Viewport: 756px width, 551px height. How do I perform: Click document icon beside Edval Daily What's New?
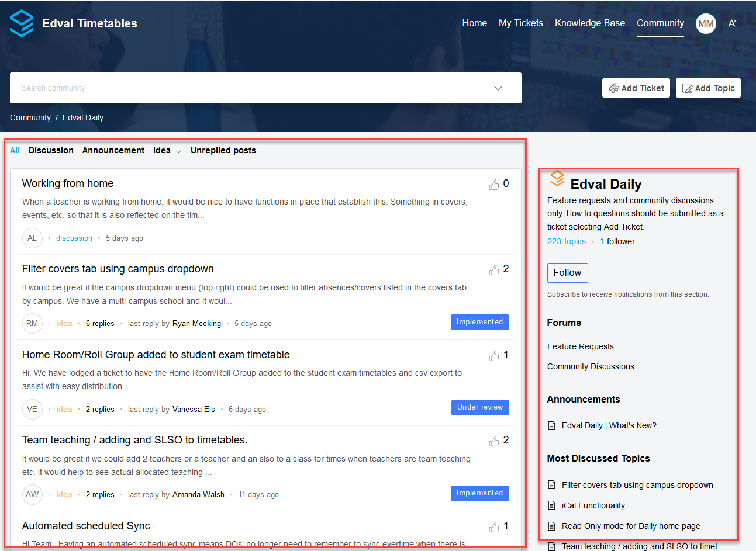tap(551, 425)
